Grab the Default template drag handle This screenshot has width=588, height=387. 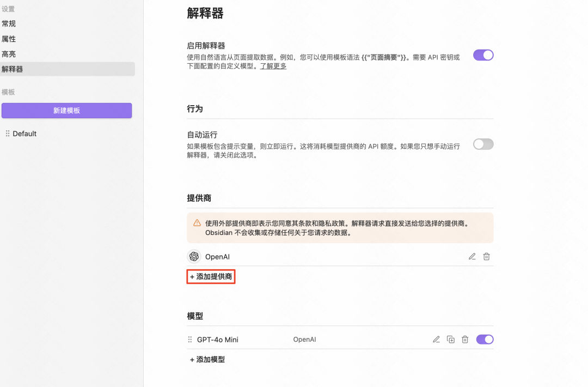point(8,133)
